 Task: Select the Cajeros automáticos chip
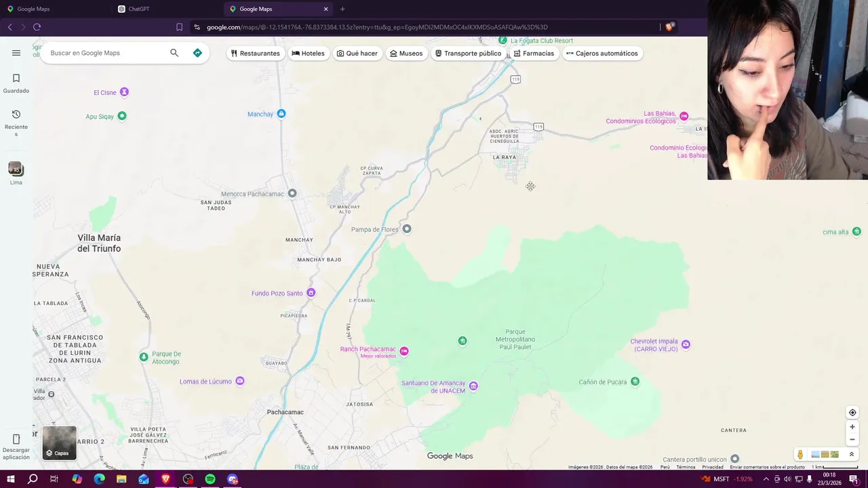coord(601,54)
